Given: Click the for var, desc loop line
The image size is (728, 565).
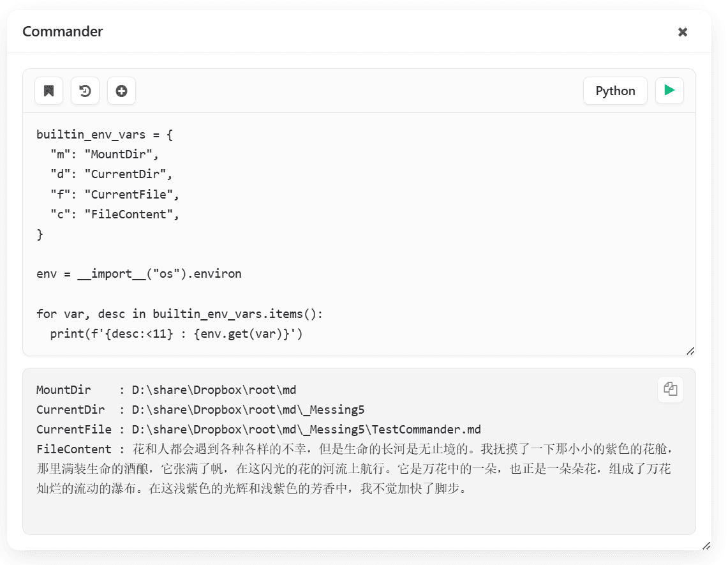Looking at the screenshot, I should click(179, 314).
